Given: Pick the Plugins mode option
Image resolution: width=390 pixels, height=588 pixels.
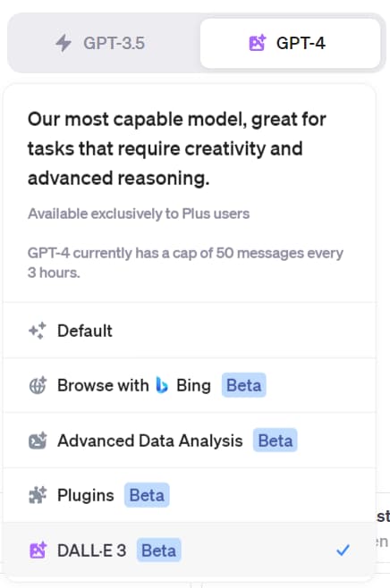Looking at the screenshot, I should click(x=190, y=495).
